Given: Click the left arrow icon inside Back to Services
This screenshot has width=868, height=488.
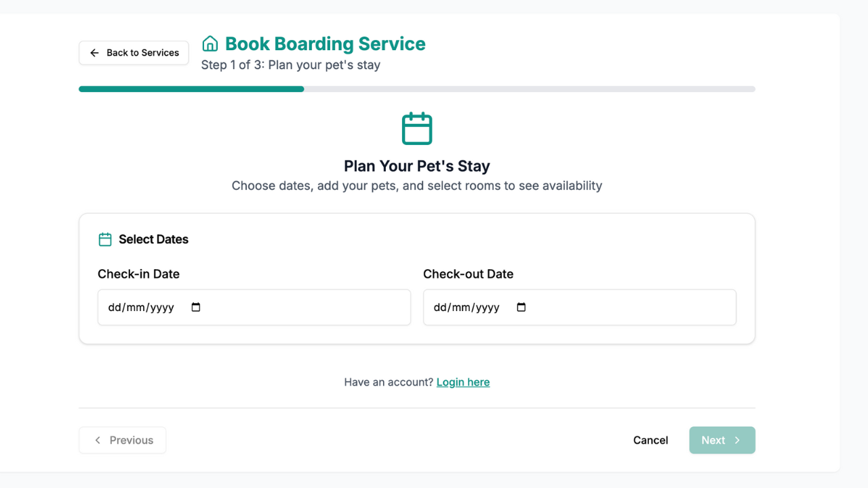Looking at the screenshot, I should point(94,52).
